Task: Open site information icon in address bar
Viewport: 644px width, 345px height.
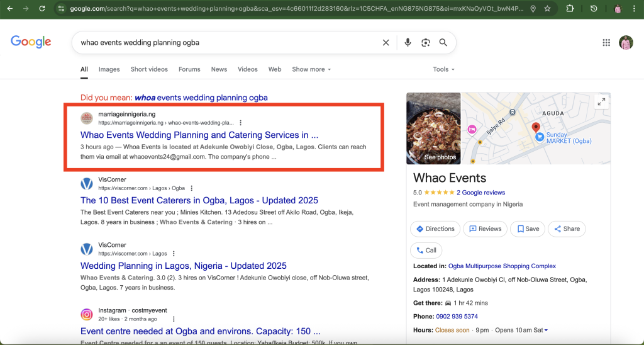Action: coord(61,9)
